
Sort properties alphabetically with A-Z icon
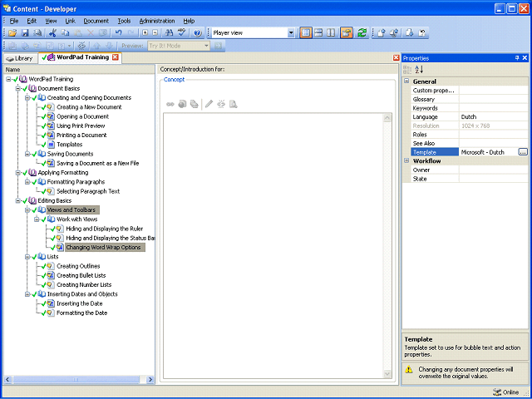coord(419,70)
